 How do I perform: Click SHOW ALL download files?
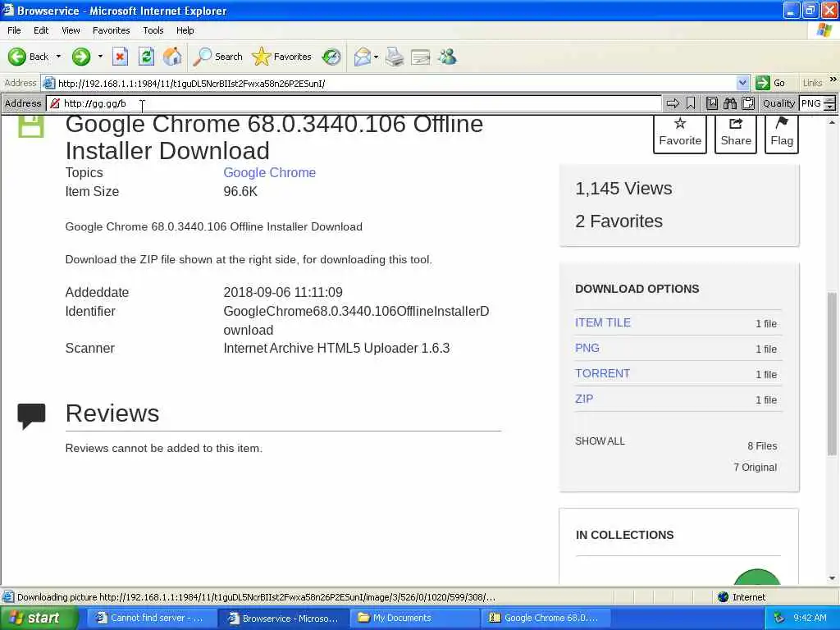(x=600, y=441)
